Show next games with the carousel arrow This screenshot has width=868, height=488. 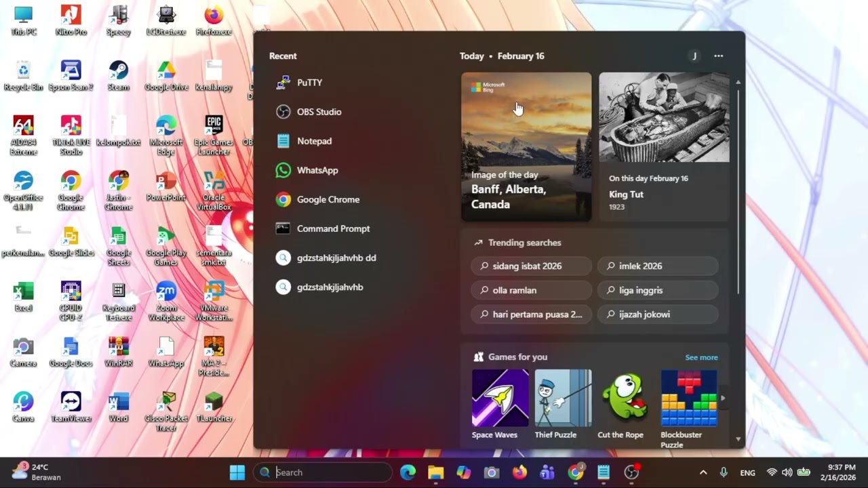[x=723, y=399]
